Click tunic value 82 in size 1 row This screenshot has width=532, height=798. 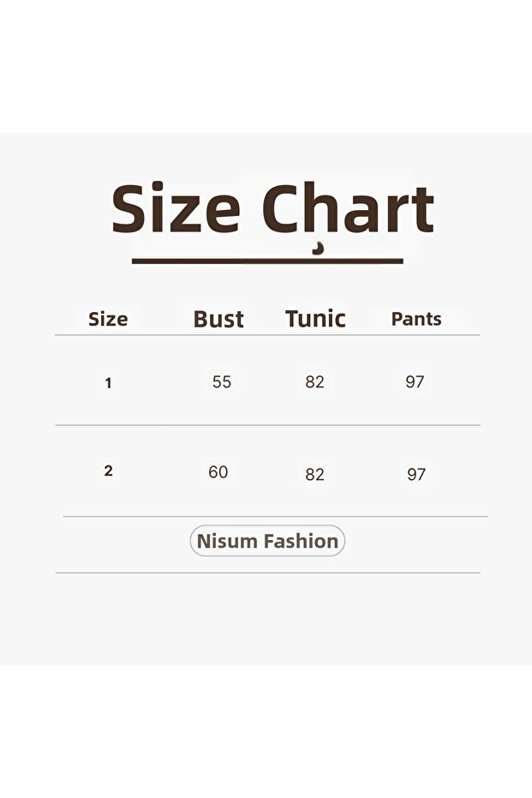pos(315,382)
